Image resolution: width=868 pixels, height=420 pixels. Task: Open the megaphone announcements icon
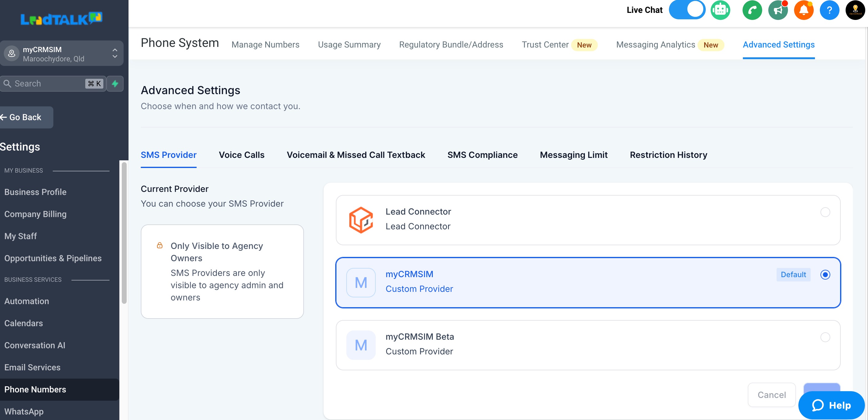778,10
